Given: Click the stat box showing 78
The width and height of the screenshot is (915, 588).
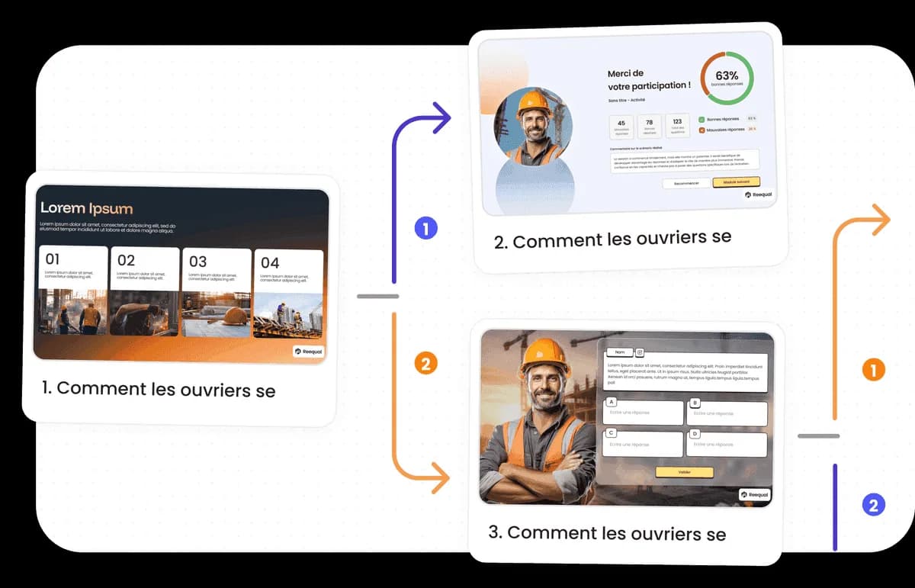Looking at the screenshot, I should pos(650,126).
